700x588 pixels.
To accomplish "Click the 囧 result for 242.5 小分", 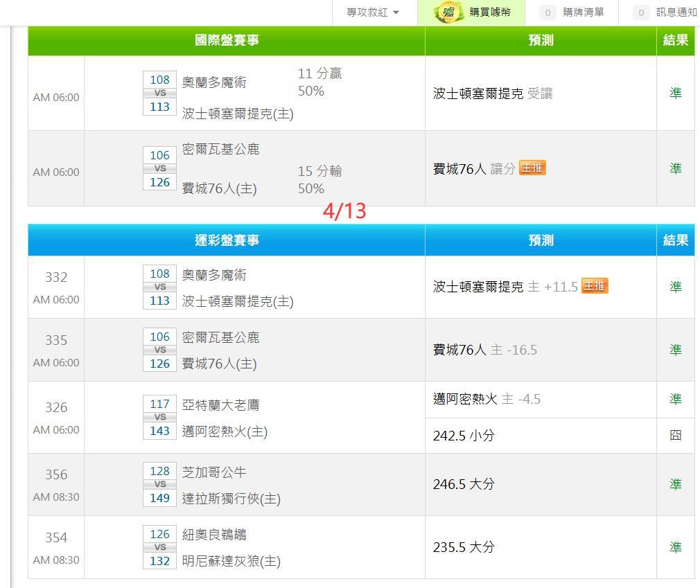I will click(675, 436).
